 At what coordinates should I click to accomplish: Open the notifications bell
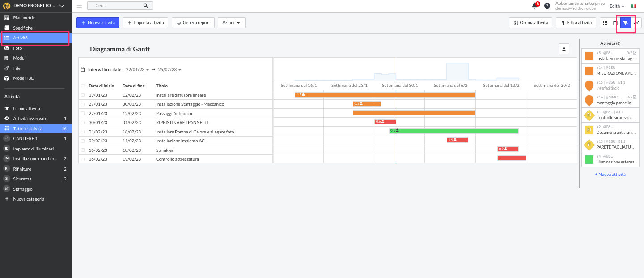pyautogui.click(x=534, y=6)
